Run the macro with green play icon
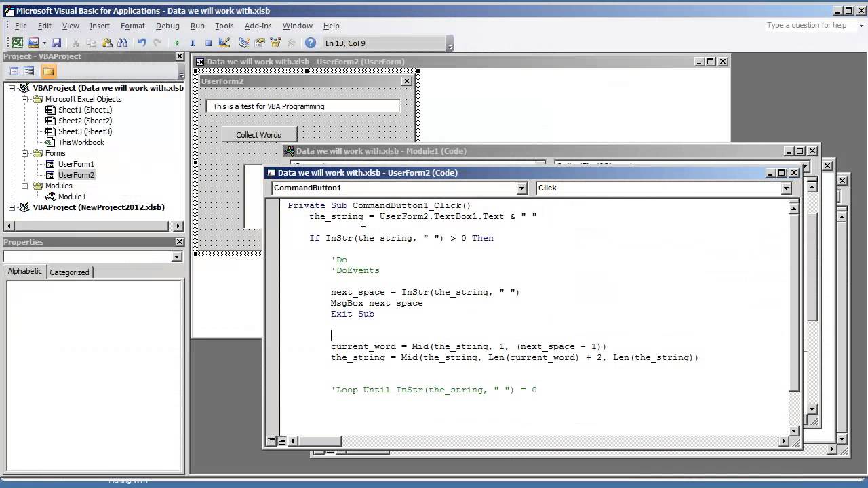This screenshot has height=488, width=868. pyautogui.click(x=177, y=43)
